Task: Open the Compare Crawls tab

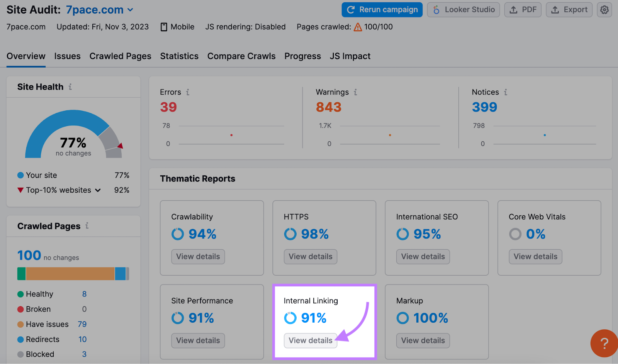Action: [x=241, y=56]
